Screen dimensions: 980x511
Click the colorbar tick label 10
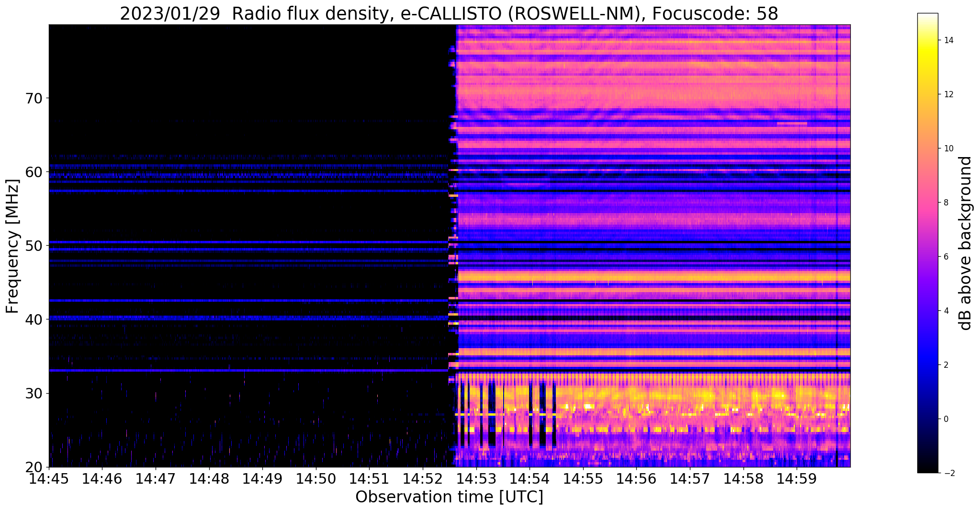coord(947,148)
